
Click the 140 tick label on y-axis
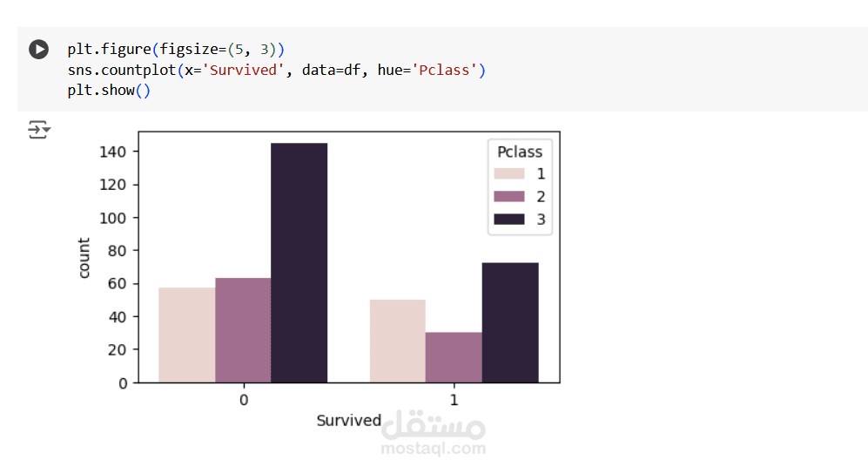pyautogui.click(x=114, y=152)
